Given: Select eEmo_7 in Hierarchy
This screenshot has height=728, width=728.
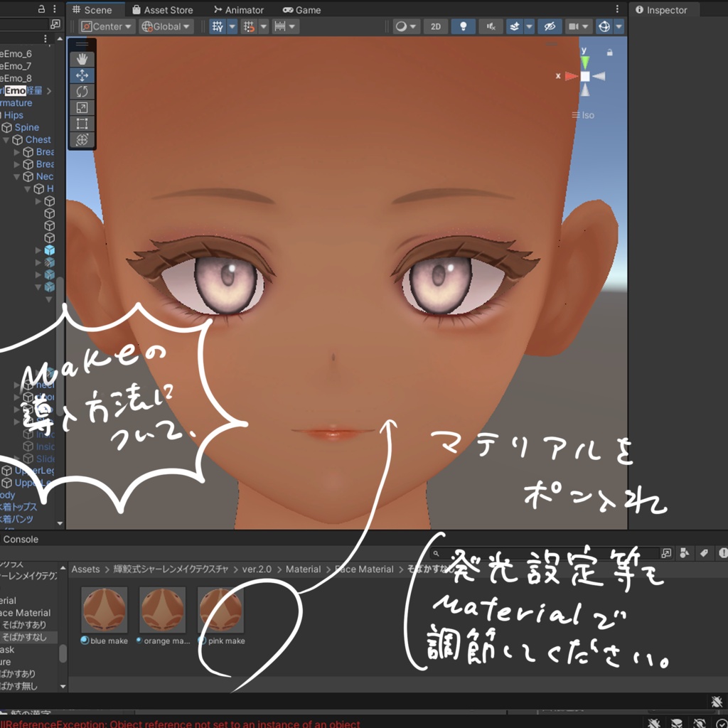Looking at the screenshot, I should tap(16, 66).
